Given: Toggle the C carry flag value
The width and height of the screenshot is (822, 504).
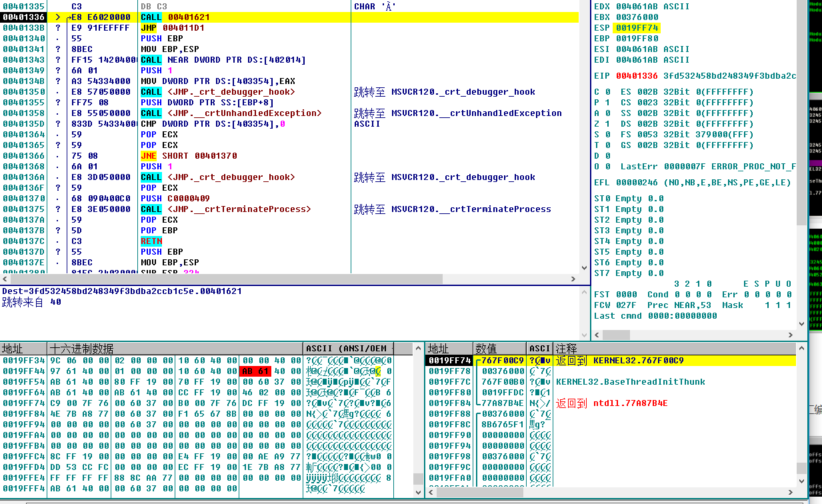Looking at the screenshot, I should tap(607, 92).
